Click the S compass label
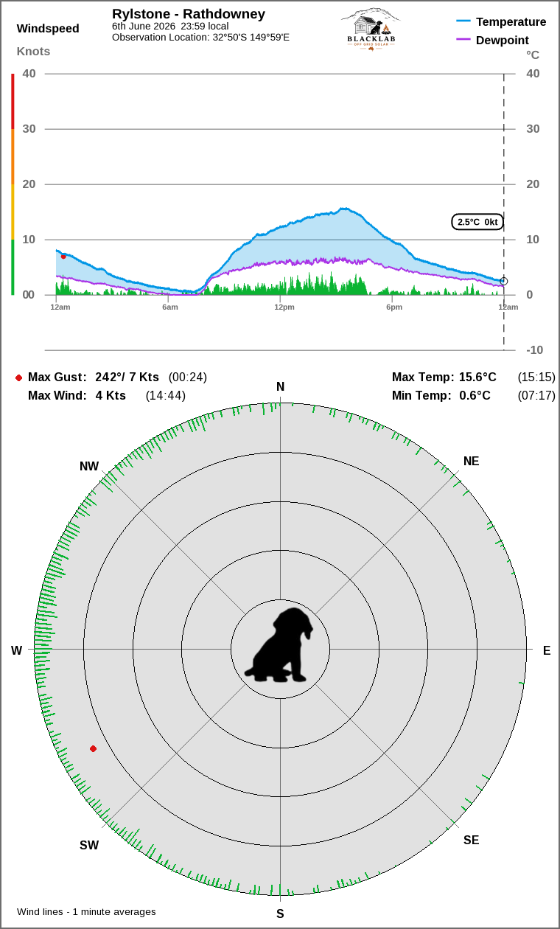The width and height of the screenshot is (560, 929). [280, 914]
